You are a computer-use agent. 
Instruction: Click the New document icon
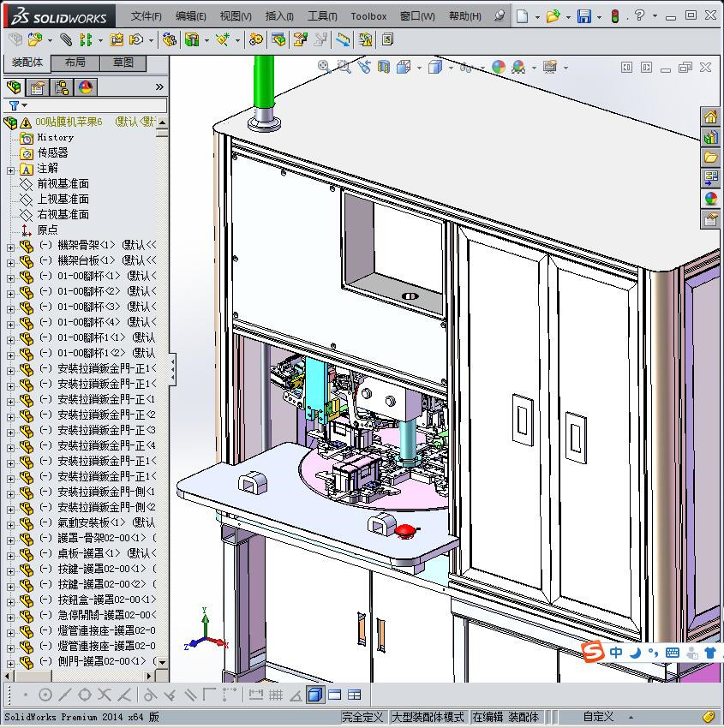[x=523, y=16]
